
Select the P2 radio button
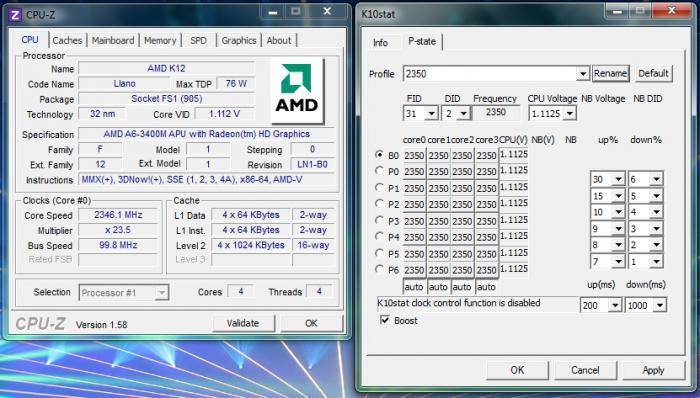tap(379, 204)
